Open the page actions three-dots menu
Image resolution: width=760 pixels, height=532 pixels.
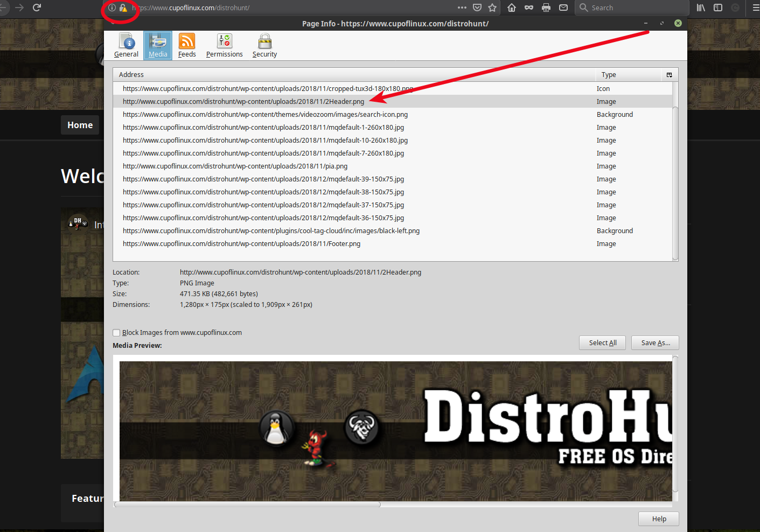[x=462, y=8]
